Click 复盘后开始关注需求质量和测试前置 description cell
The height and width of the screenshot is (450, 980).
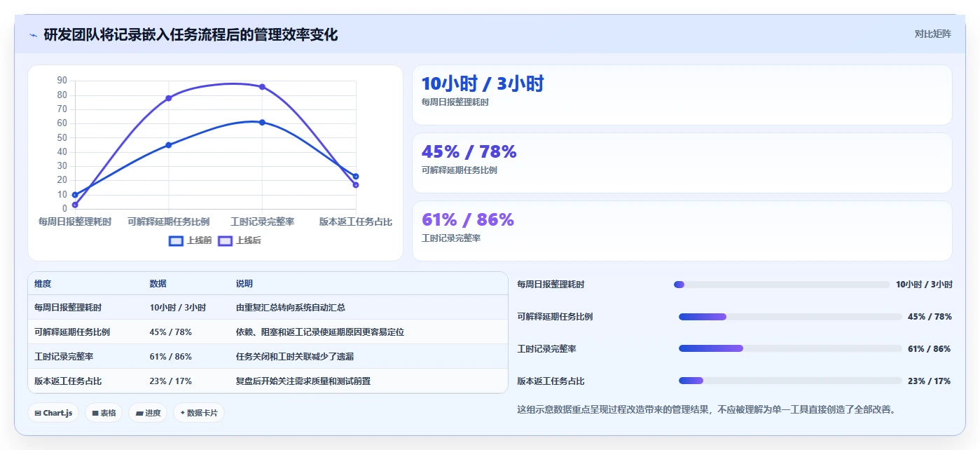[303, 381]
